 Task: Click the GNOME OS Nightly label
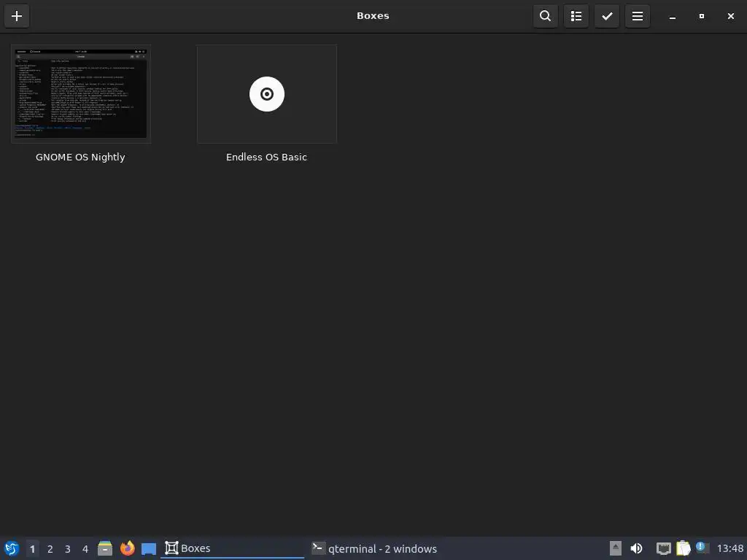click(x=80, y=157)
